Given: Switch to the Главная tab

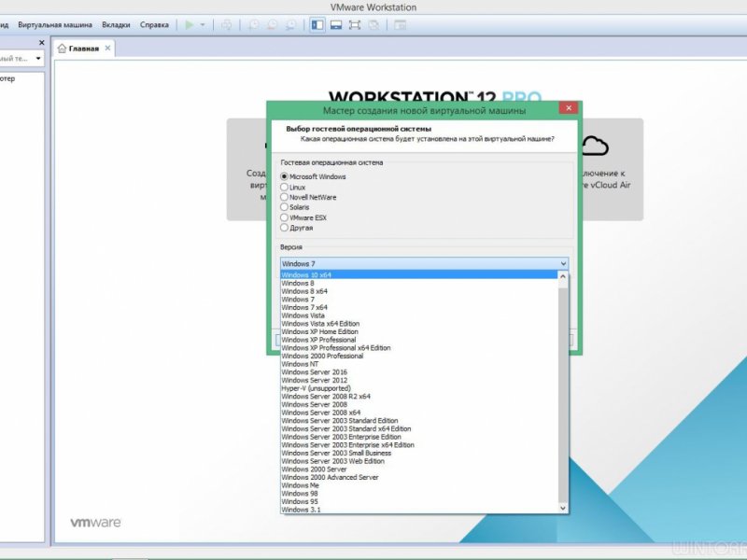Looking at the screenshot, I should point(83,49).
